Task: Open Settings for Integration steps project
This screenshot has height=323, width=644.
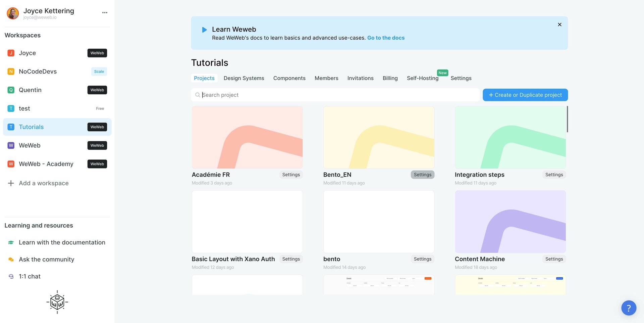Action: tap(554, 175)
